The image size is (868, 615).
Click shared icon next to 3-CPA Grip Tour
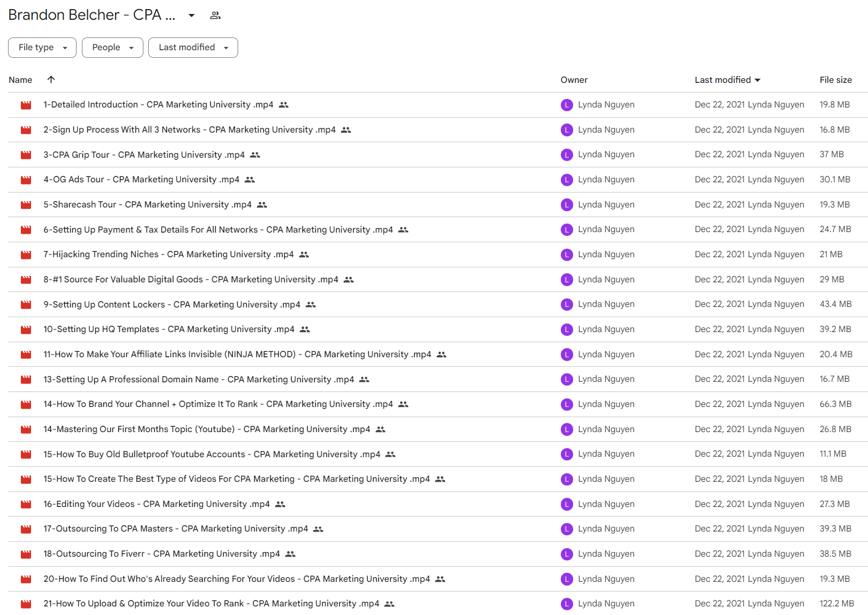(x=255, y=155)
